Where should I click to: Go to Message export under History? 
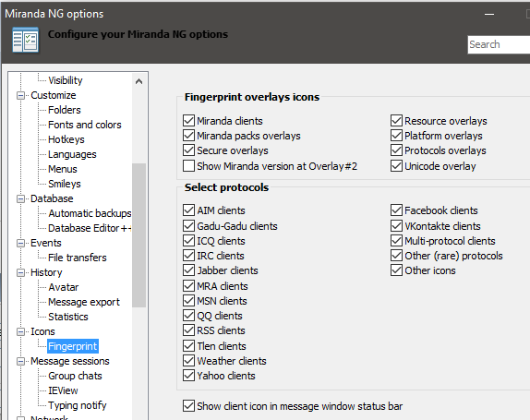point(84,302)
